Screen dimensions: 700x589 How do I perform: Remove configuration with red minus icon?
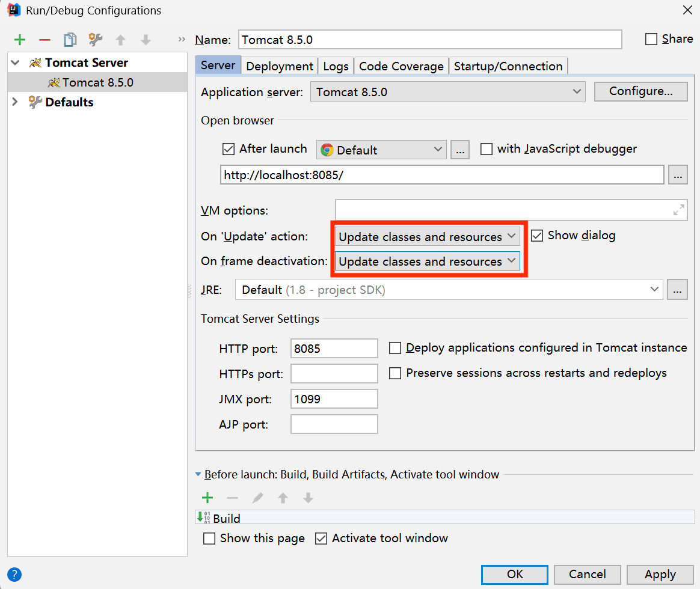[x=45, y=40]
